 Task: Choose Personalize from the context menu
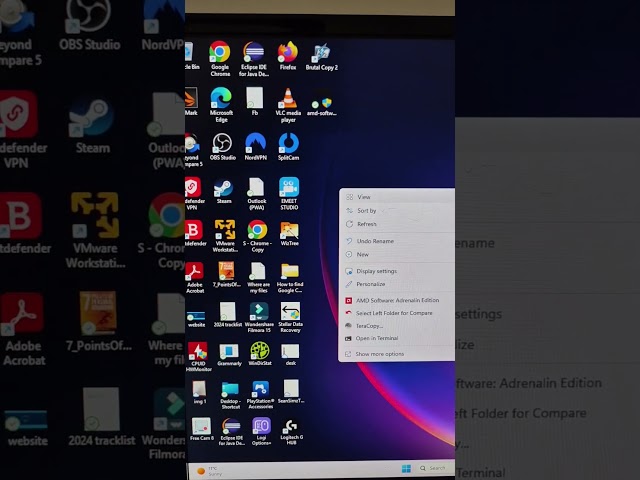[397, 284]
